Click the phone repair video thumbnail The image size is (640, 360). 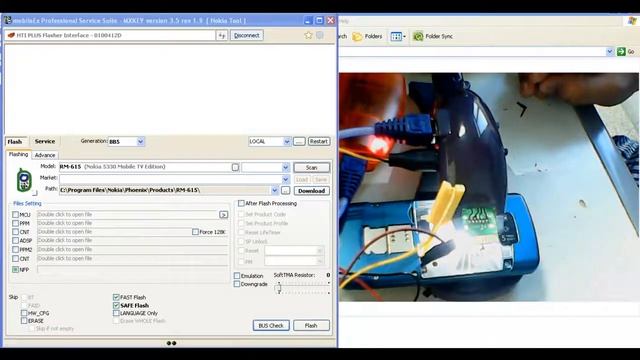489,187
